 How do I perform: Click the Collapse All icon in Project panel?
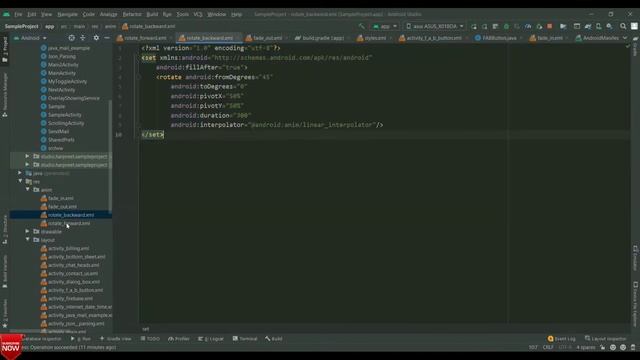coord(83,38)
